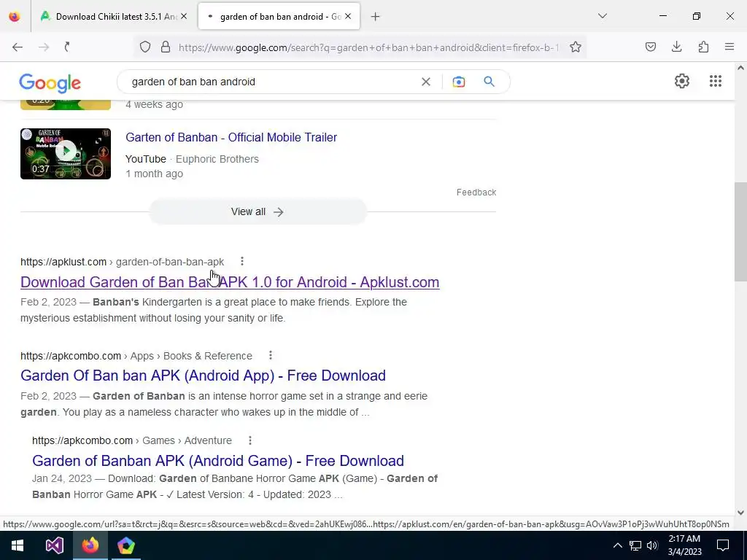
Task: Open options for apkcombo Games Adventure result
Action: (250, 440)
